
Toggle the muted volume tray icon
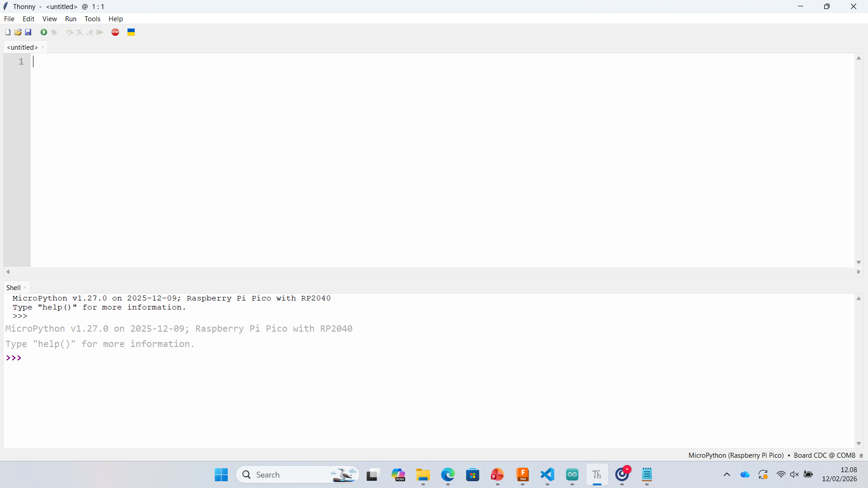point(794,474)
